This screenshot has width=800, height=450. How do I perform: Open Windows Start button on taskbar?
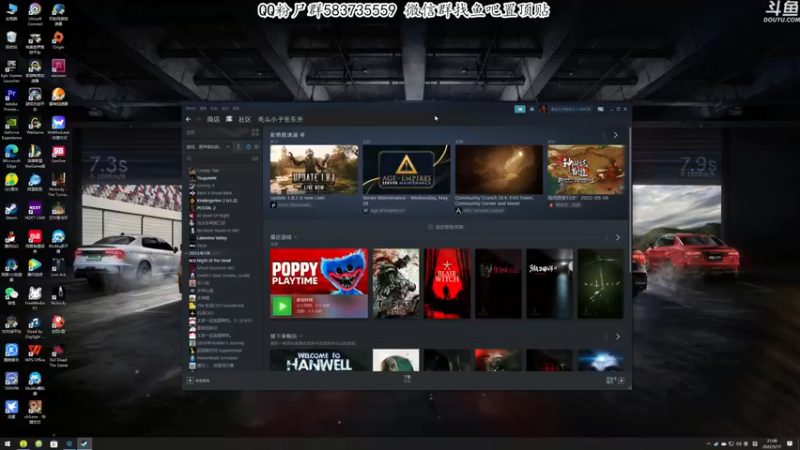(x=7, y=444)
